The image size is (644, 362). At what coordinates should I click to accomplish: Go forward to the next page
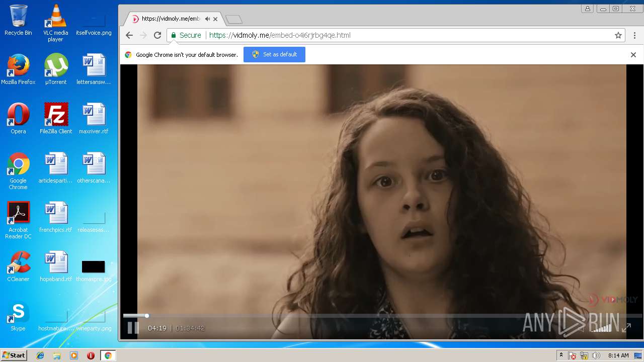143,35
